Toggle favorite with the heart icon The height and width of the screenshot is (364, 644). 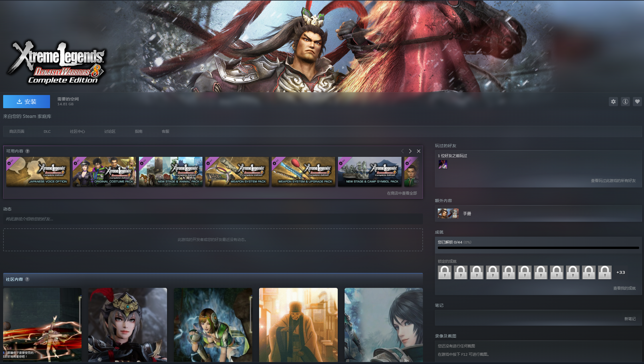coord(637,102)
